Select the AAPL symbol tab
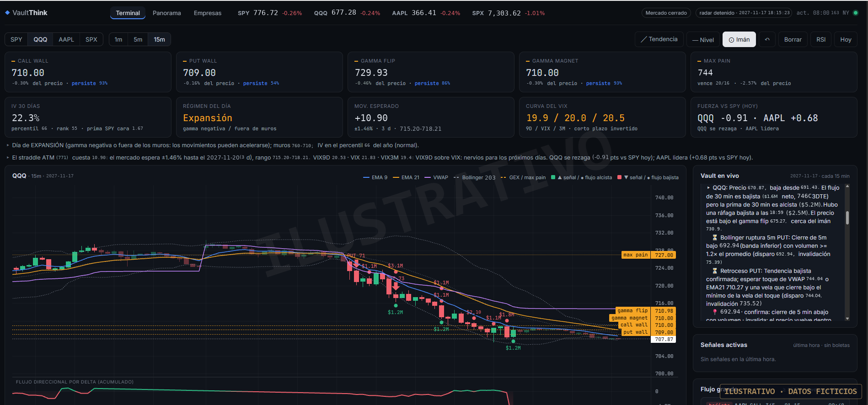This screenshot has height=405, width=868. (x=66, y=40)
